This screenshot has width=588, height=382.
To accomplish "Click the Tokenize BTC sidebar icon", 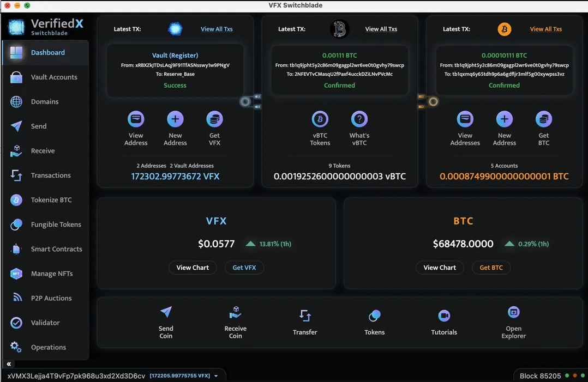I will (x=15, y=199).
